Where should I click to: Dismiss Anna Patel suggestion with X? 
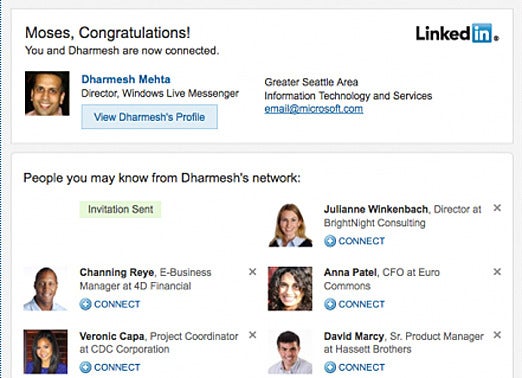[x=497, y=272]
